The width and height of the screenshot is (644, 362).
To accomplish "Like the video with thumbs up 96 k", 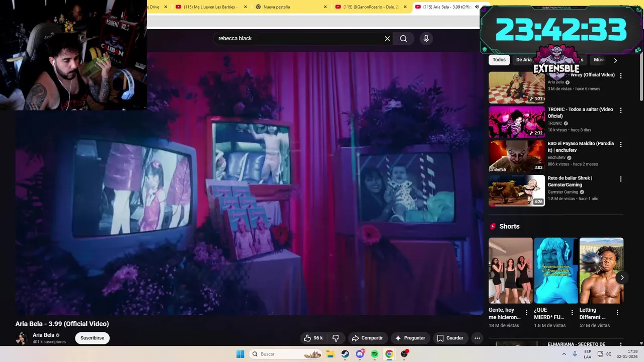I will pyautogui.click(x=313, y=338).
